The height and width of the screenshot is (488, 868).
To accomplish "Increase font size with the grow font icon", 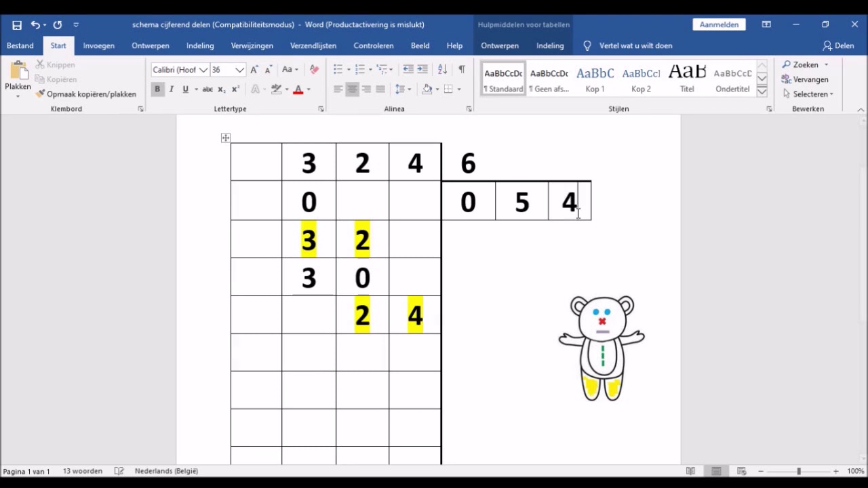I will coord(254,70).
